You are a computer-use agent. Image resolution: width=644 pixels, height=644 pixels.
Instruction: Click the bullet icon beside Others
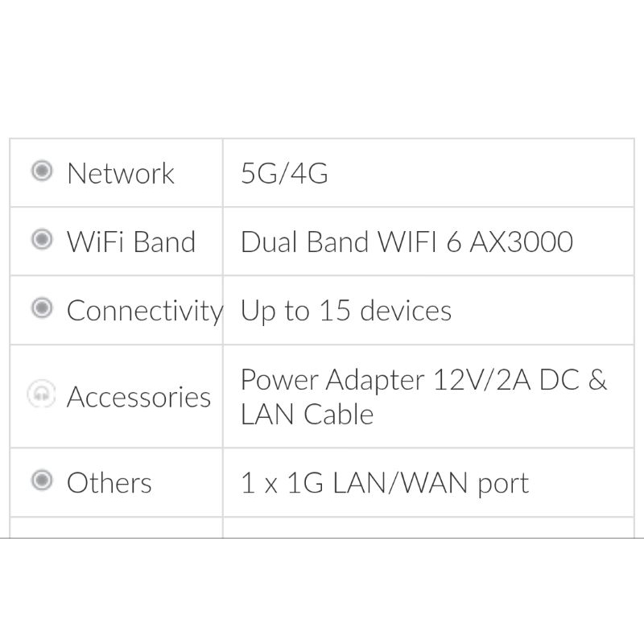tap(41, 481)
